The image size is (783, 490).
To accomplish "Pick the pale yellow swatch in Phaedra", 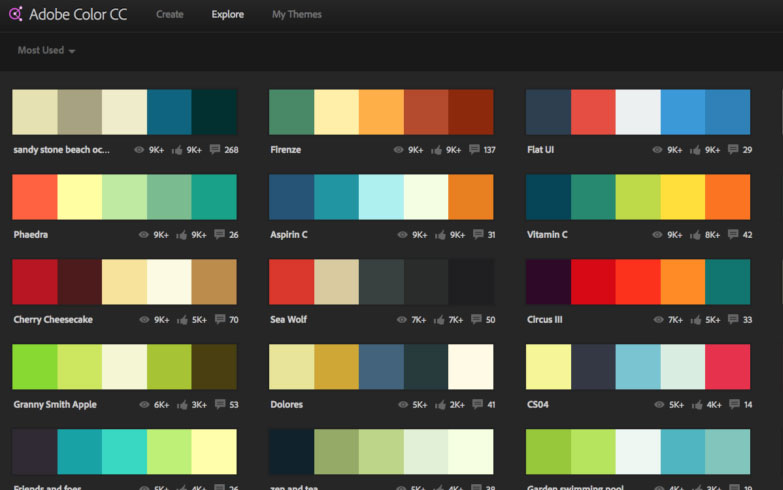I will (80, 197).
